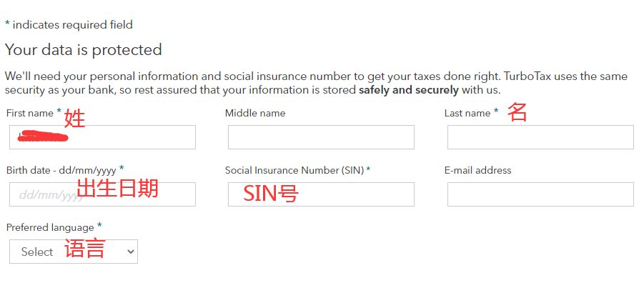Focus the E-mail address text field

coord(540,194)
